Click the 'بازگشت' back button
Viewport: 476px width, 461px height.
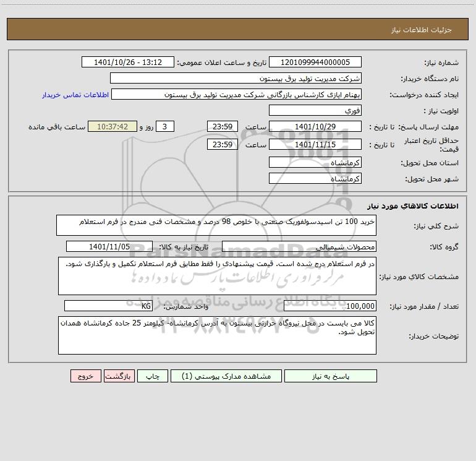(x=119, y=376)
